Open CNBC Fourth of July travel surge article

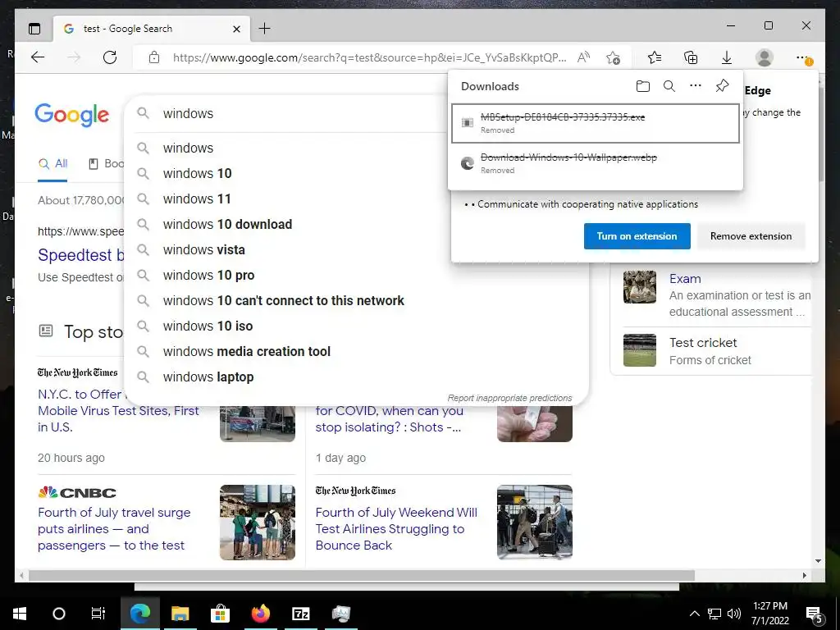(114, 529)
